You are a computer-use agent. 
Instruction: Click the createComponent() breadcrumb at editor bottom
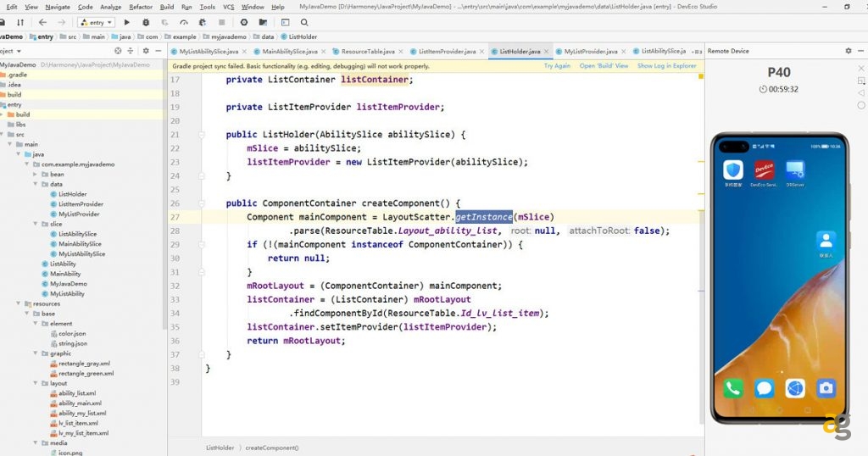(x=272, y=448)
